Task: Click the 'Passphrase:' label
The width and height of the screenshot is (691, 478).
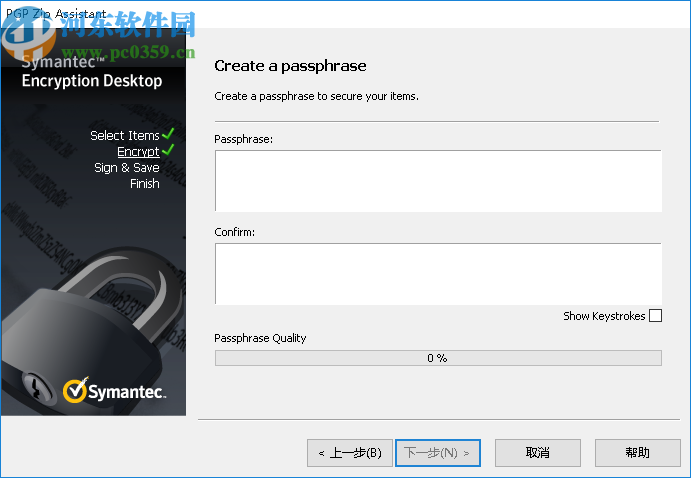Action: 243,139
